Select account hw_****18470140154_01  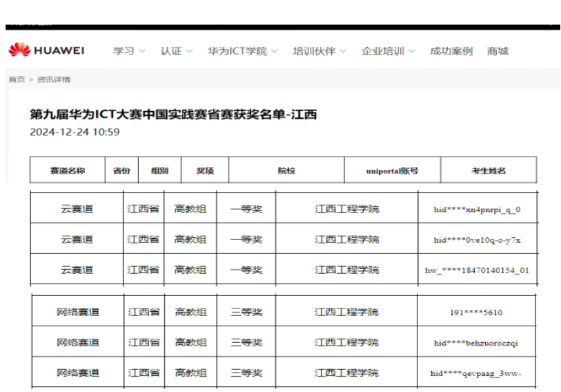tap(477, 271)
